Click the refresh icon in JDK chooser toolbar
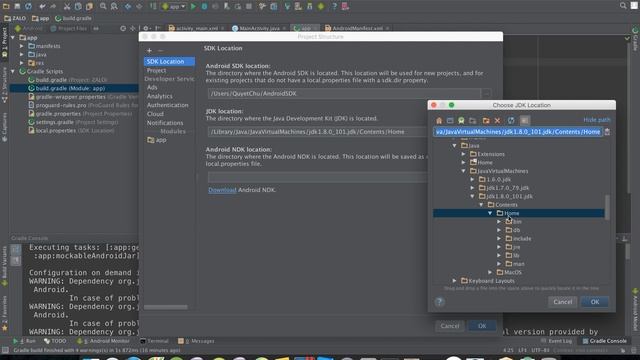Image resolution: width=640 pixels, height=360 pixels. click(x=511, y=120)
